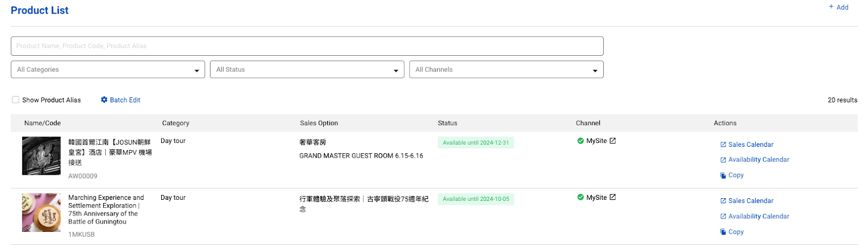Open Availability Calendar for 1MKUSB
Screen dimensions: 868x248
click(758, 217)
